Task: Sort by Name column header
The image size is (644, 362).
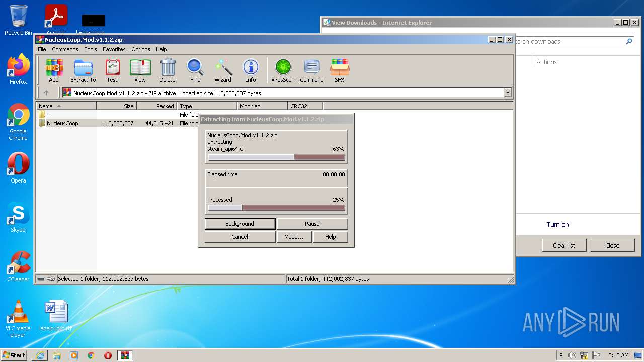Action: coord(66,106)
